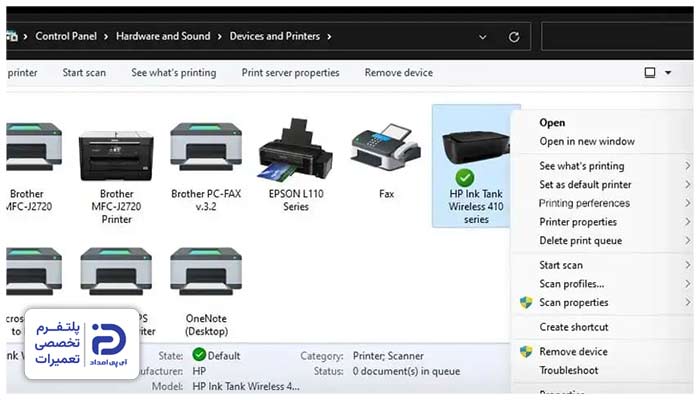Select the Fax device icon
This screenshot has height=400, width=700.
click(x=386, y=147)
